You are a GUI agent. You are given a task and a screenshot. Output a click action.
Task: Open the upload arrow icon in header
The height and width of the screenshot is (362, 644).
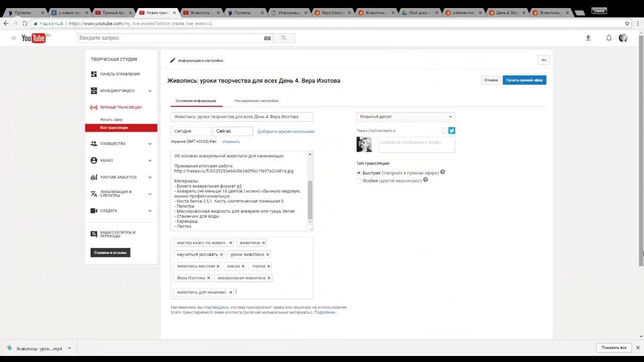pos(588,38)
